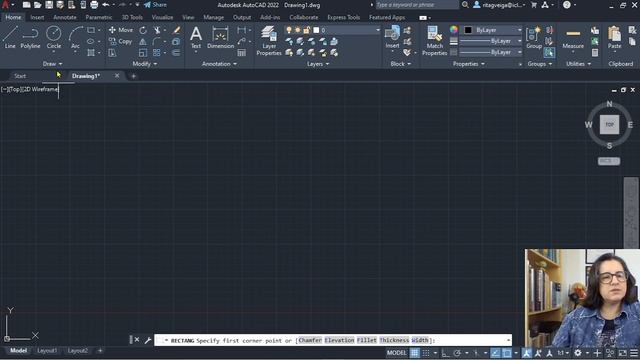Image resolution: width=640 pixels, height=360 pixels.
Task: Expand the Layers panel
Action: (x=318, y=64)
